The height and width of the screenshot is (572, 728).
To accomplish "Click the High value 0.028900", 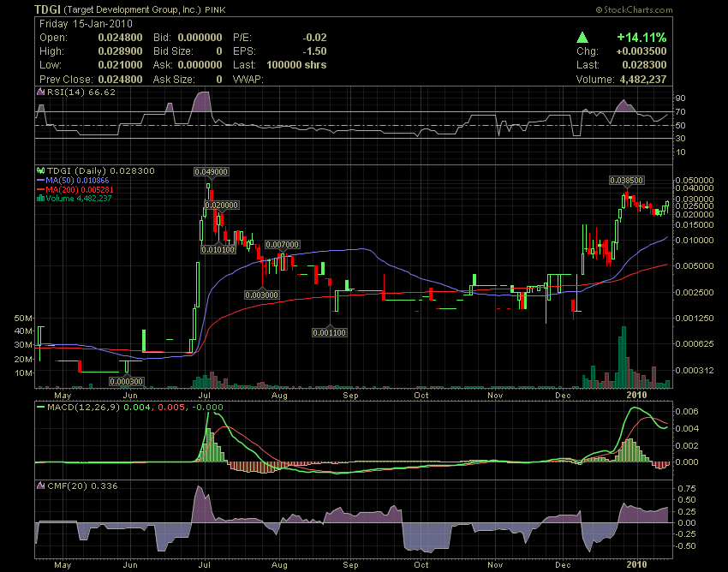I will [120, 51].
